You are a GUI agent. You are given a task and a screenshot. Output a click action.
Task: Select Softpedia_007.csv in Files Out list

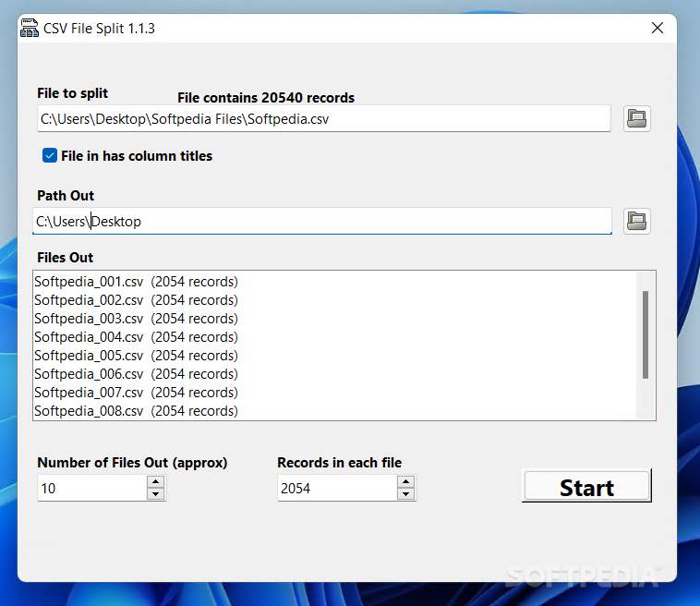pos(335,393)
